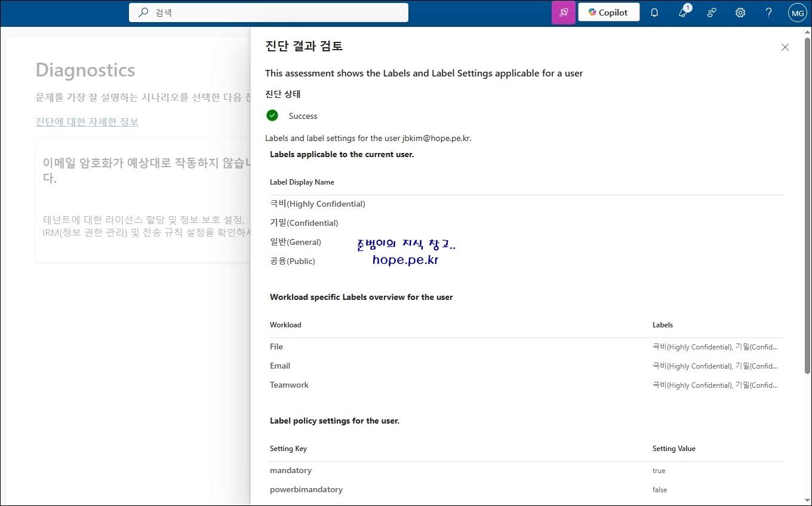812x506 pixels.
Task: Click the green Success check icon
Action: pos(272,115)
